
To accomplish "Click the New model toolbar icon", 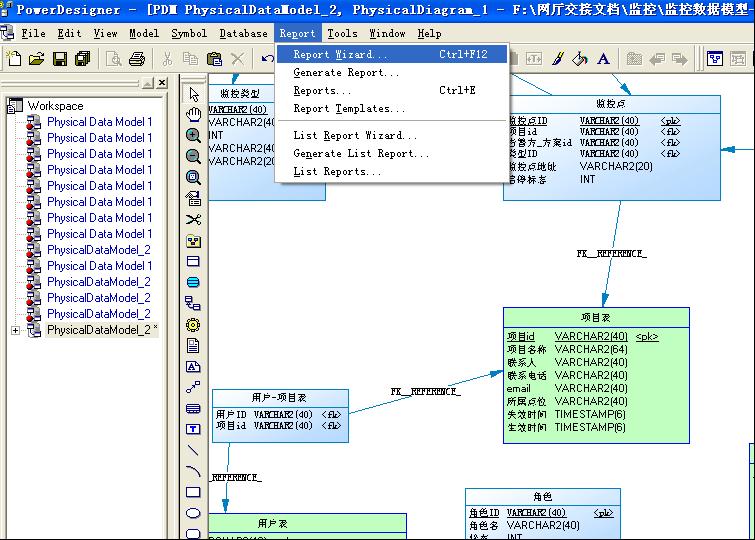I will (x=13, y=59).
